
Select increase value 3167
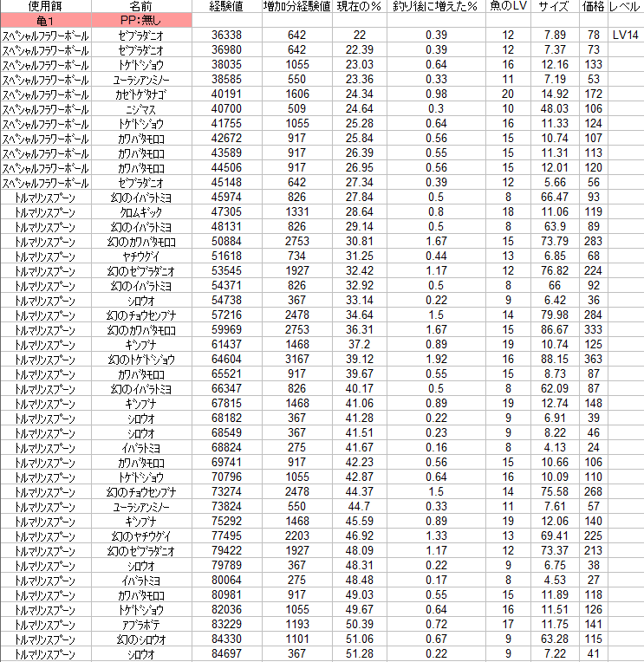coord(297,360)
